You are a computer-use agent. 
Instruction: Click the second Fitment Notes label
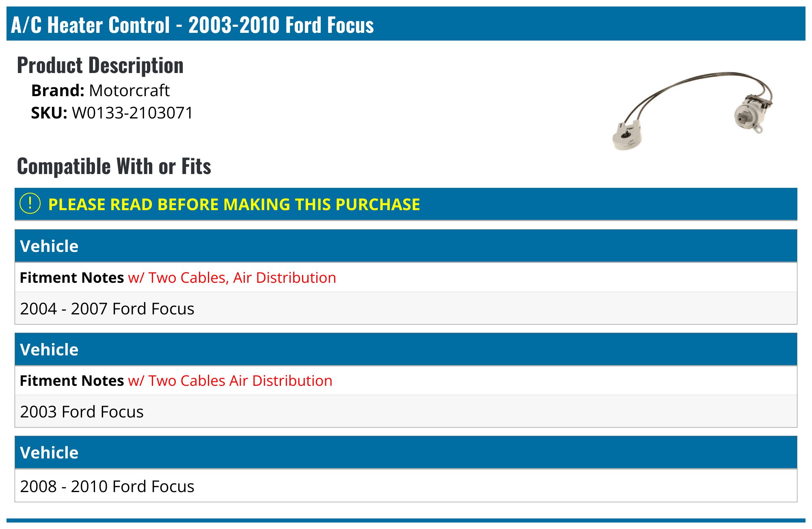click(72, 381)
